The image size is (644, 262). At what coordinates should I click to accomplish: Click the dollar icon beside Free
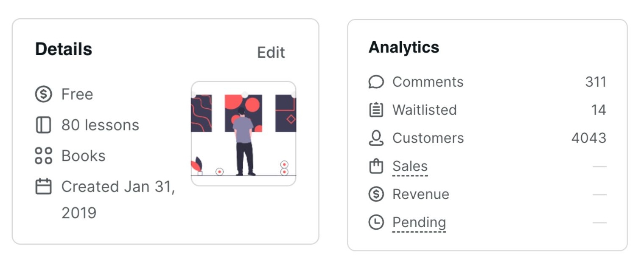pos(43,94)
